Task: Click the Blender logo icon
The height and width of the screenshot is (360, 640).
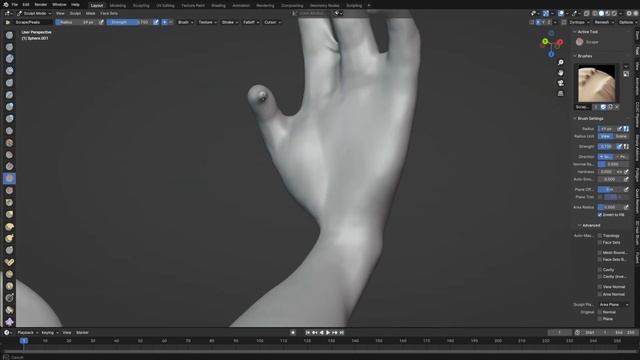Action: coord(5,4)
